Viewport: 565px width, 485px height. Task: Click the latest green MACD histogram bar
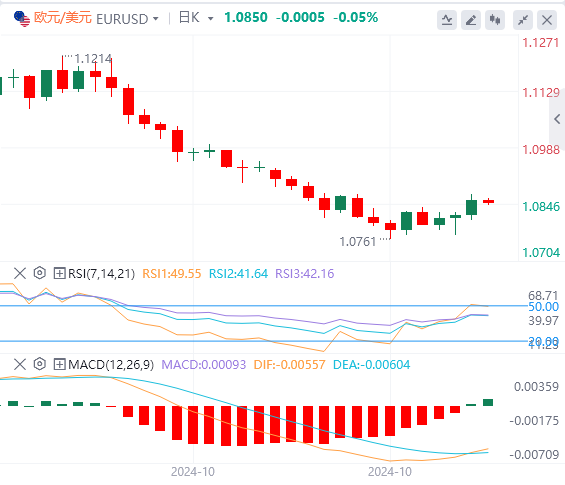click(488, 402)
